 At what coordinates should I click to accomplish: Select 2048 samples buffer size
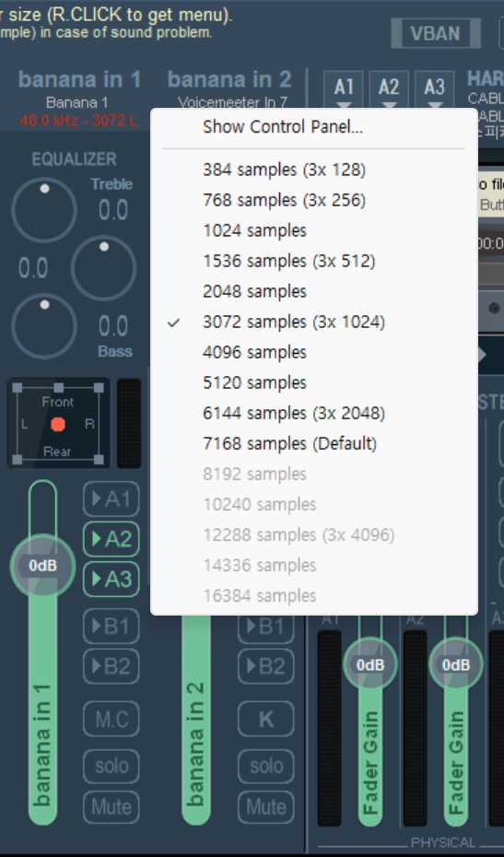[x=314, y=291]
